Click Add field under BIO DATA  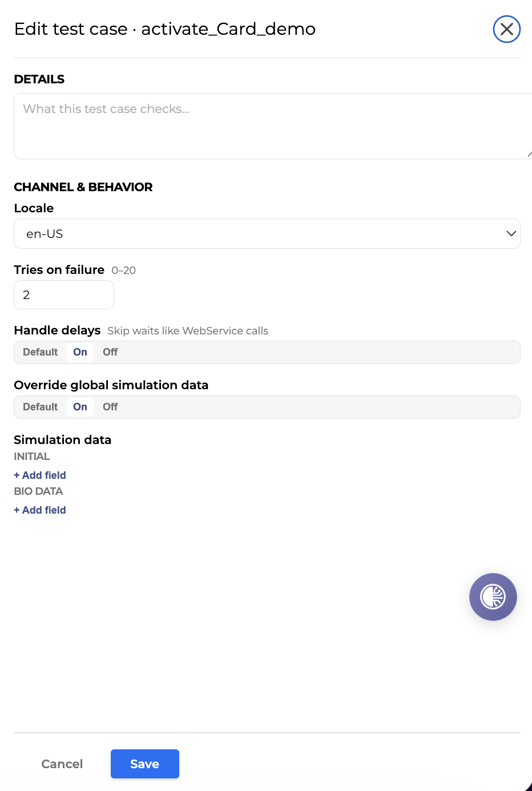(x=40, y=510)
